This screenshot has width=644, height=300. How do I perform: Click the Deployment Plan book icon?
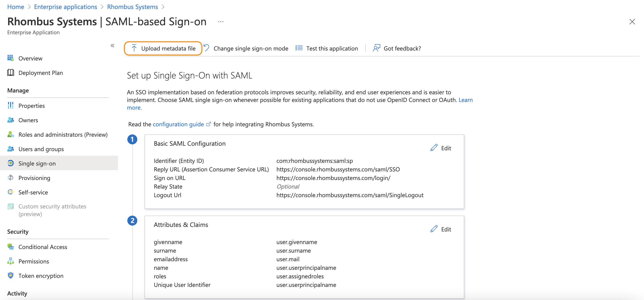tap(10, 72)
